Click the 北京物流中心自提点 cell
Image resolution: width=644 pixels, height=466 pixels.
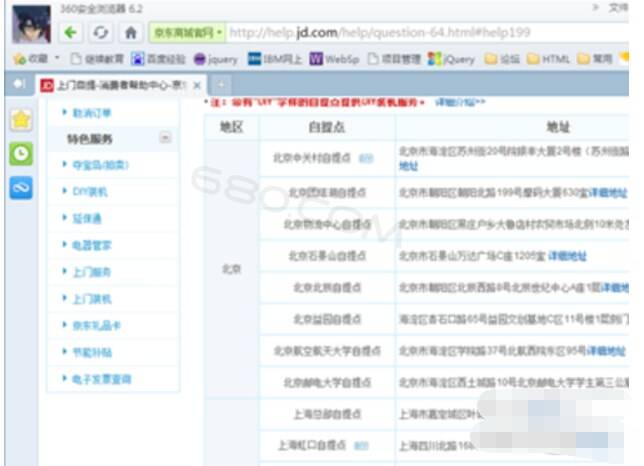pyautogui.click(x=327, y=224)
